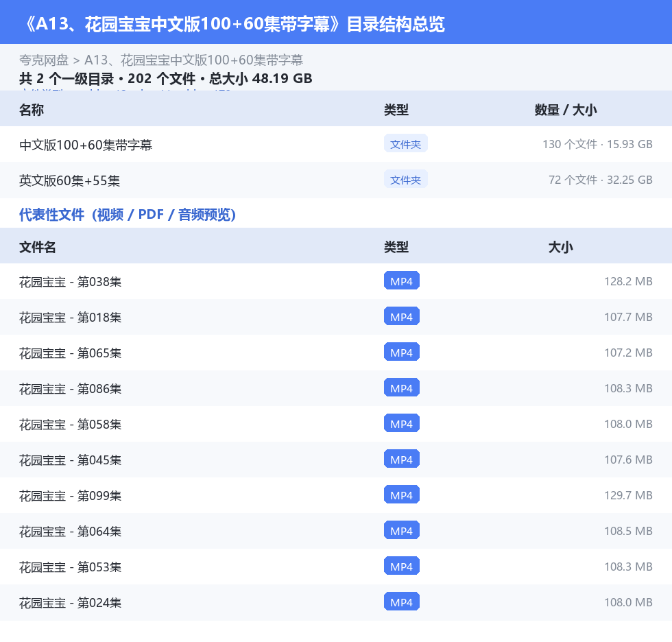Screen dimensions: 672x642
Task: Select file 花园宝宝 - 第086集
Action: 70,388
